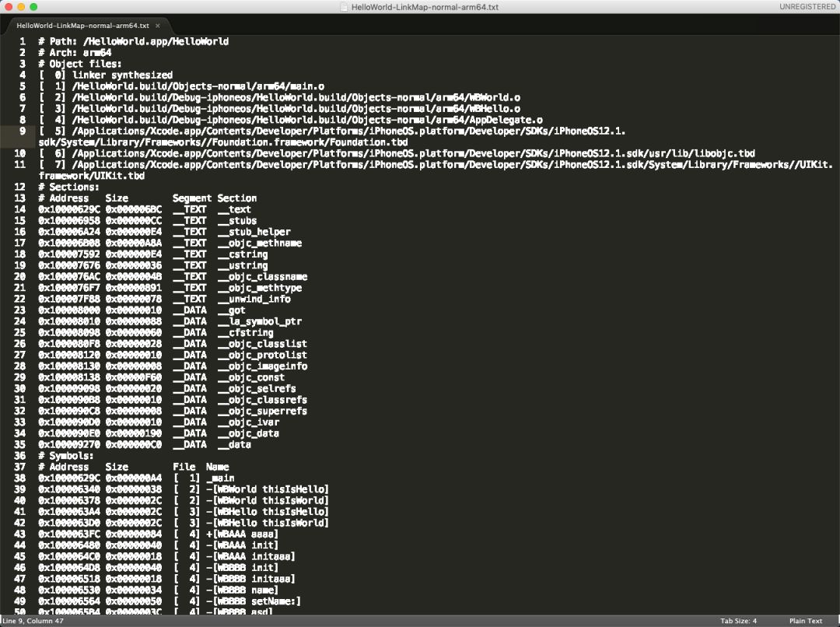Click the '__ustring' section name

pyautogui.click(x=243, y=266)
